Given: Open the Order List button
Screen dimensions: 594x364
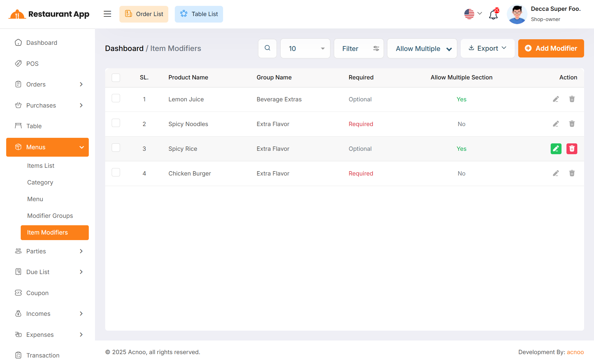Looking at the screenshot, I should pos(144,14).
